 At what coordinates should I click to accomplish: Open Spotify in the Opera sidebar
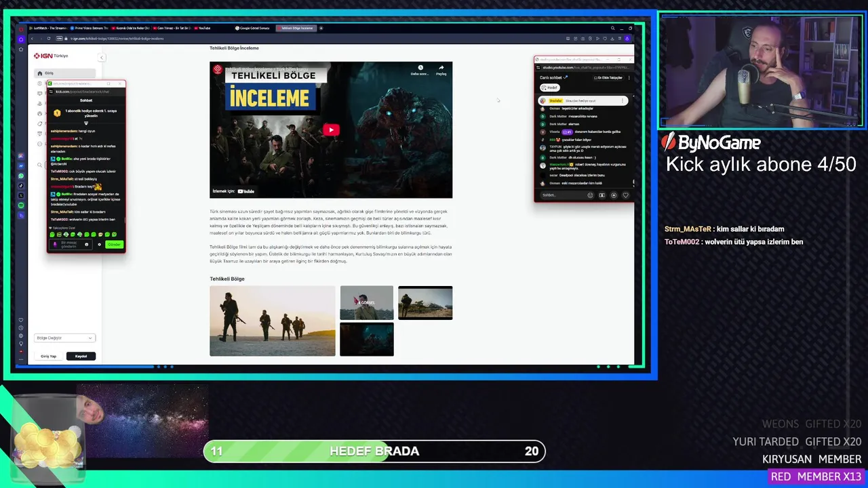pos(21,205)
